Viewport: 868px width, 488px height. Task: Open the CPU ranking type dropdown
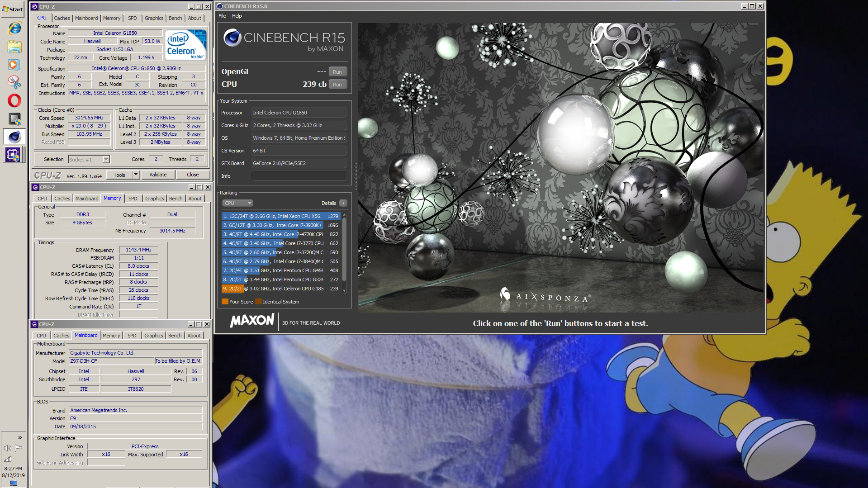click(237, 203)
